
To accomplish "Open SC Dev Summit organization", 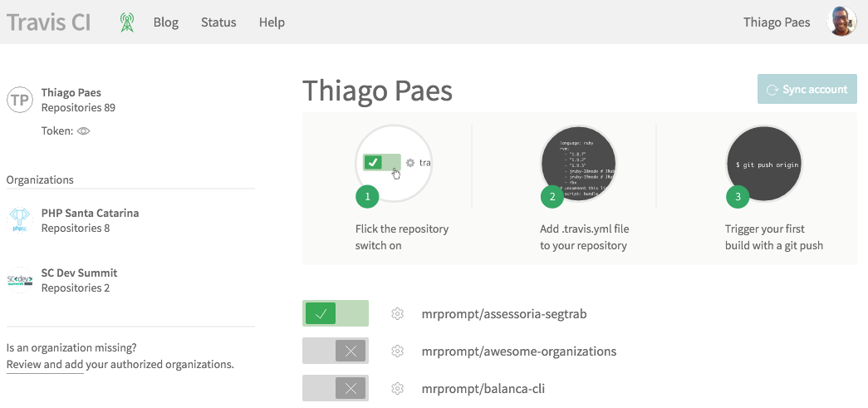I will coord(79,273).
